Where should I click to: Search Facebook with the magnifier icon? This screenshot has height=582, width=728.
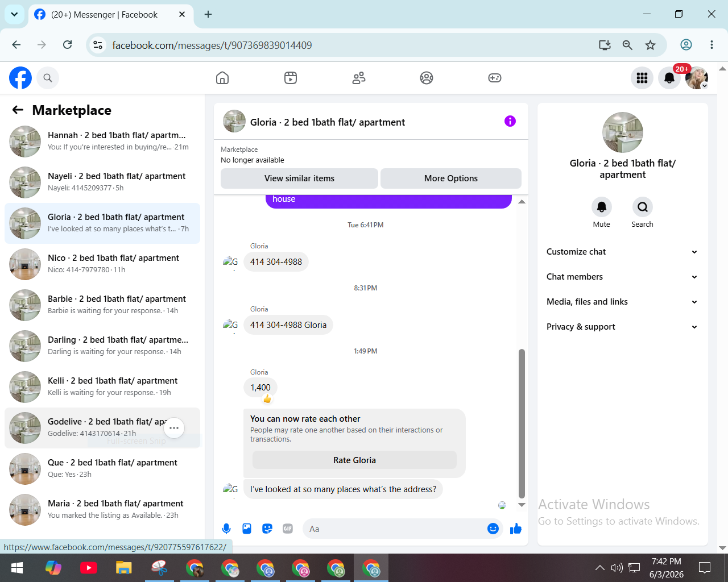[48, 78]
